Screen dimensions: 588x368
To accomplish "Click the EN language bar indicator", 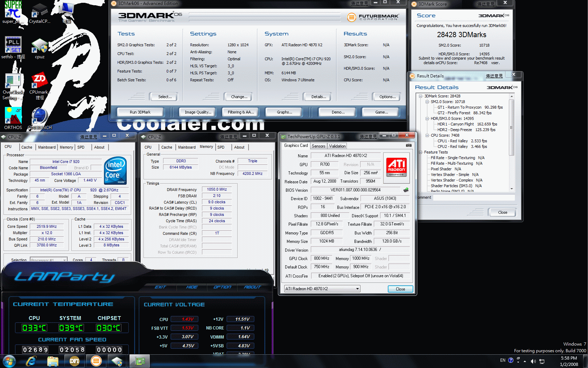I will 503,360.
